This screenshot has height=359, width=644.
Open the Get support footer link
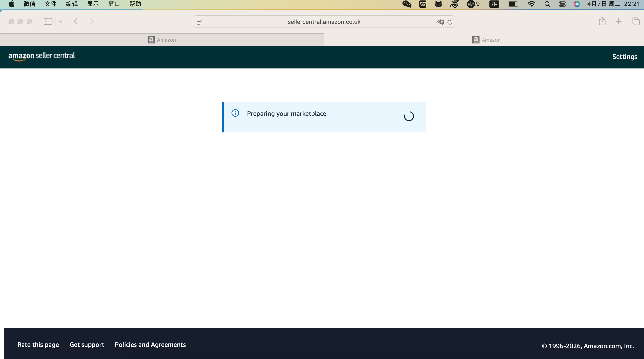(x=87, y=345)
